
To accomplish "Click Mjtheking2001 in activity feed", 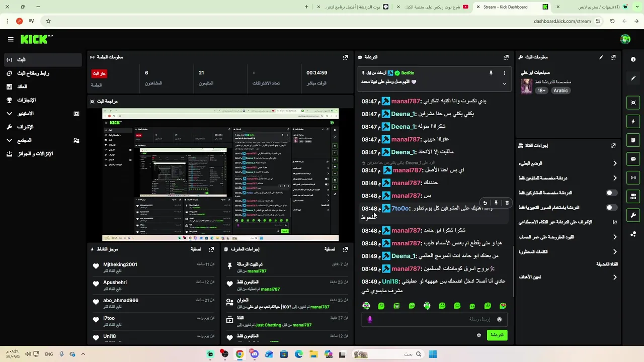I will coord(120,264).
